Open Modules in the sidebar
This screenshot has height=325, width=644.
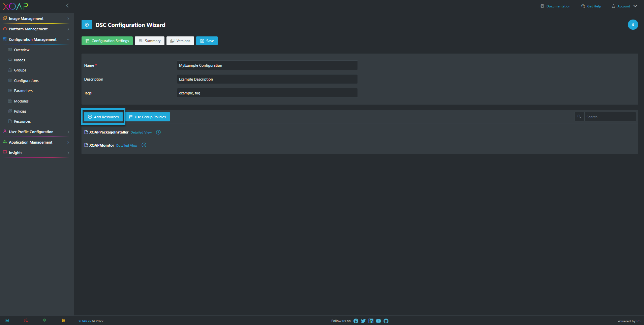click(x=21, y=101)
